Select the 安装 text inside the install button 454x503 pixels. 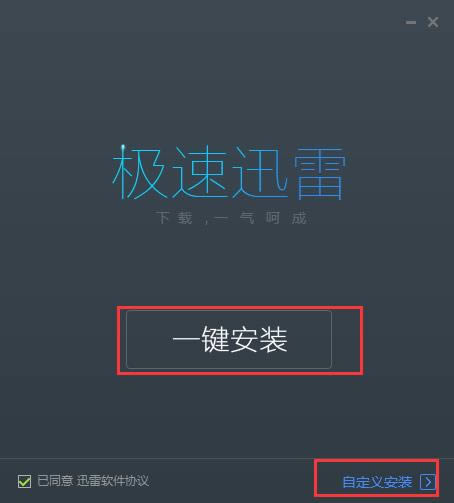point(259,339)
